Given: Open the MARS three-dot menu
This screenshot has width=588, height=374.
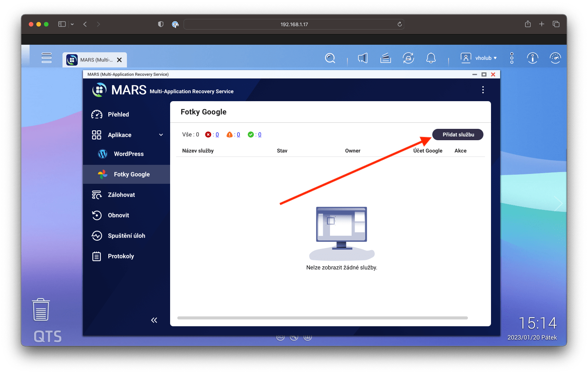Looking at the screenshot, I should (483, 90).
